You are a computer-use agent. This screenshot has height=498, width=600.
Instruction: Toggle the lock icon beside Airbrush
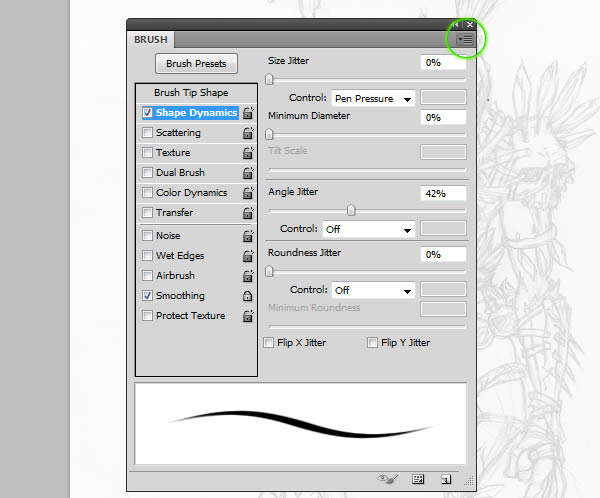coord(248,276)
